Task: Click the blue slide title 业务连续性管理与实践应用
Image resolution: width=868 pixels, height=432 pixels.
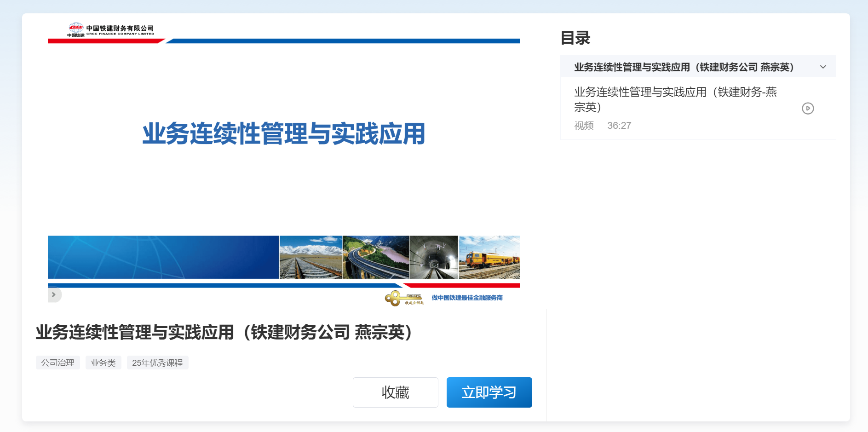Action: tap(283, 134)
